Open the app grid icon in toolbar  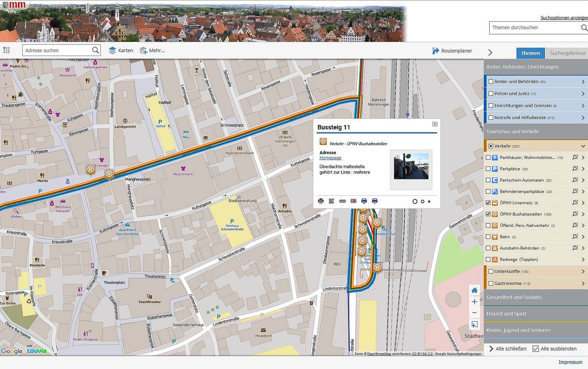[7, 50]
